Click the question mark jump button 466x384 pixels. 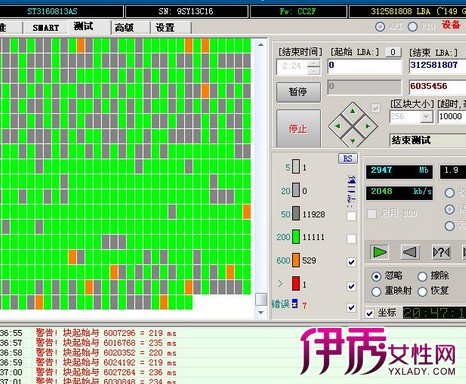441,252
